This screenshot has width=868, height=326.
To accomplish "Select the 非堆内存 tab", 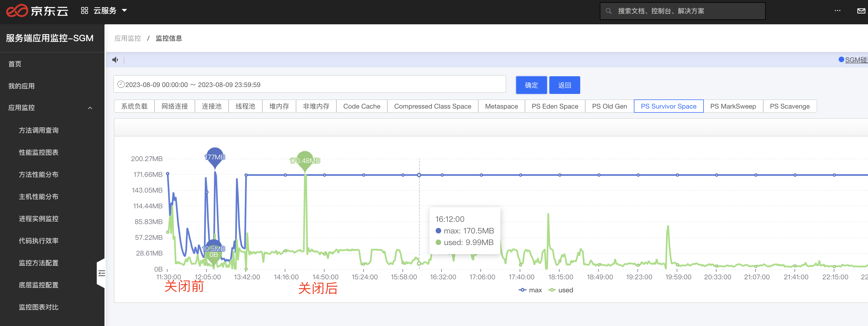I will [x=316, y=106].
